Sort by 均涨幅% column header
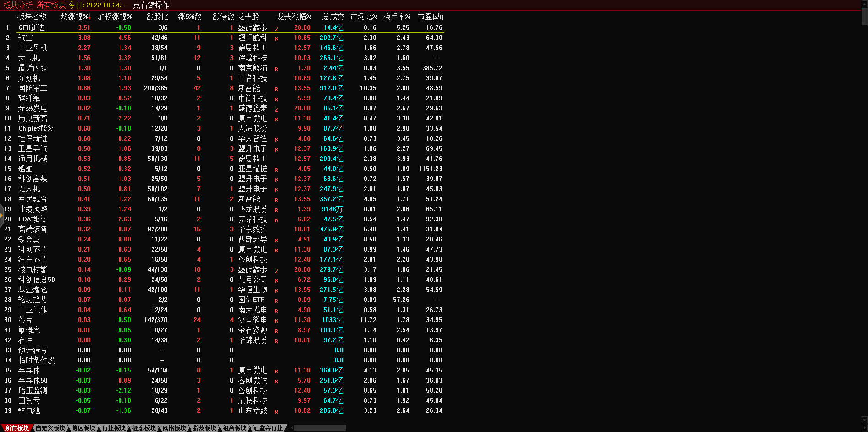 tap(75, 17)
